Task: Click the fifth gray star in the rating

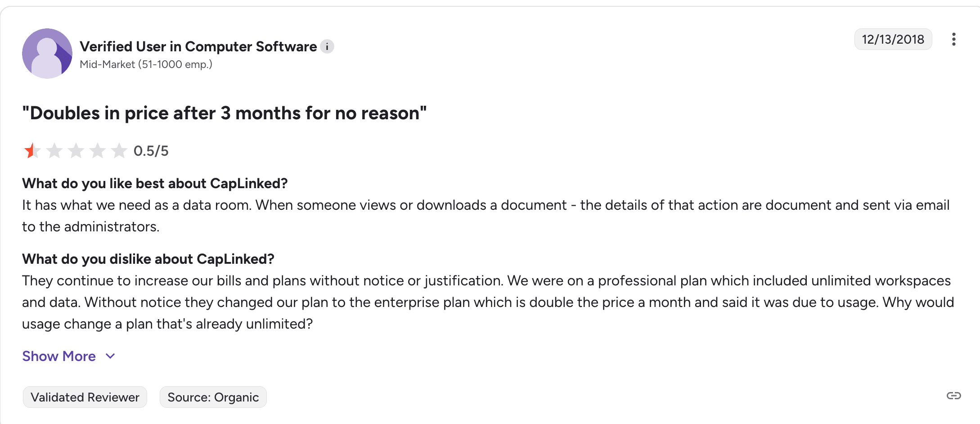Action: [119, 151]
